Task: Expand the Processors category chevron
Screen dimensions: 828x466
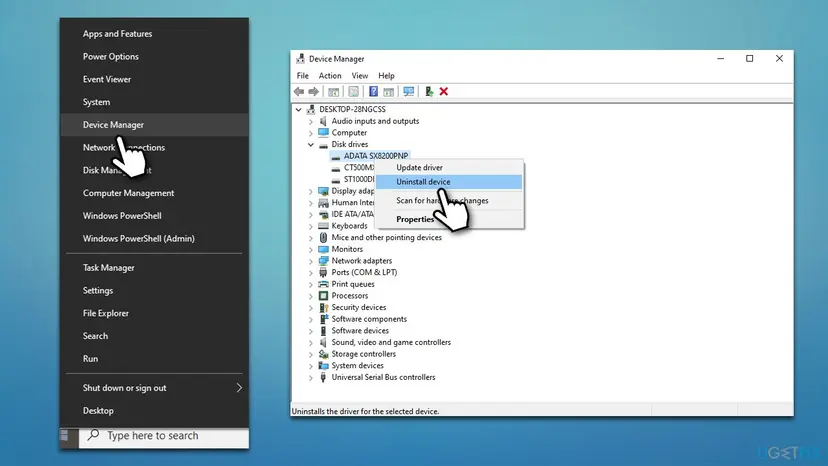Action: coord(310,296)
